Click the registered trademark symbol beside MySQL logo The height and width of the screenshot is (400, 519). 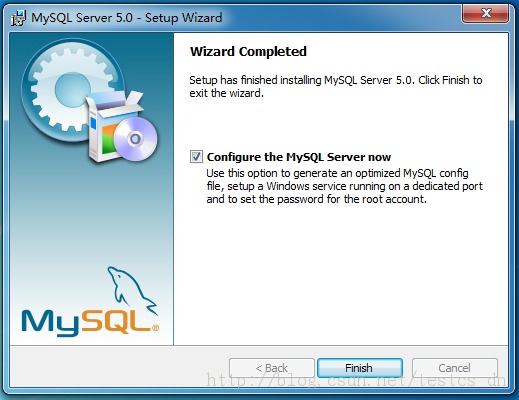coord(155,328)
